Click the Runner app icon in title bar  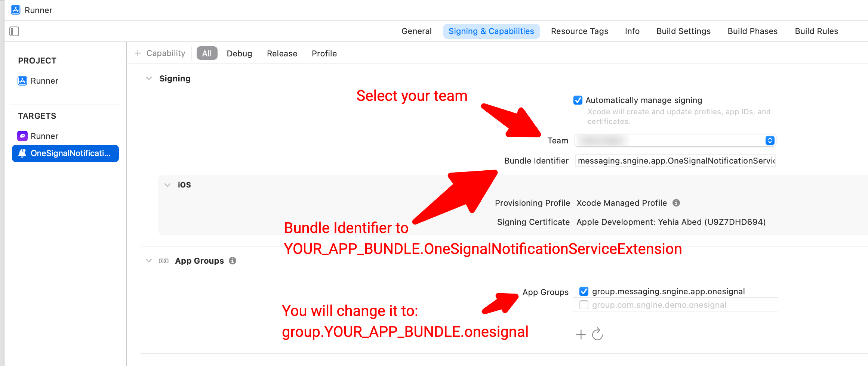pyautogui.click(x=16, y=10)
